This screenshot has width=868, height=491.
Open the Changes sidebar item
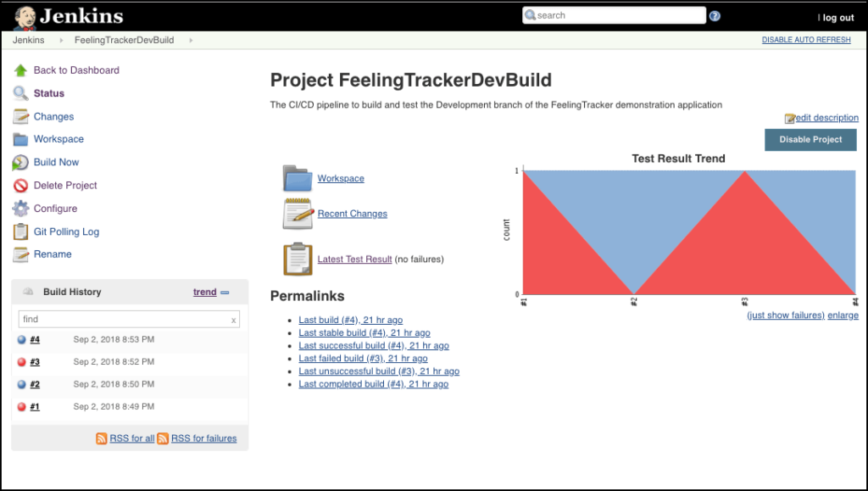(x=53, y=117)
